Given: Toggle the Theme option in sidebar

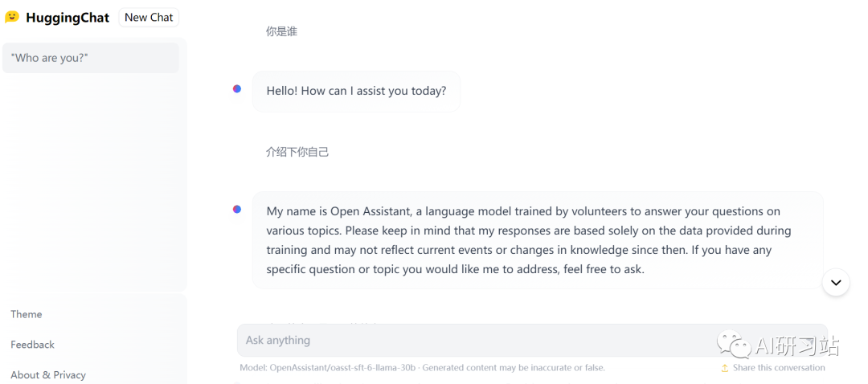Looking at the screenshot, I should 26,314.
